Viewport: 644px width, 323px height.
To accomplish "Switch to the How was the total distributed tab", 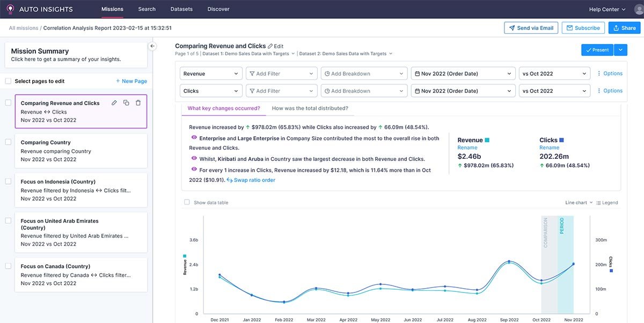I will (x=310, y=107).
